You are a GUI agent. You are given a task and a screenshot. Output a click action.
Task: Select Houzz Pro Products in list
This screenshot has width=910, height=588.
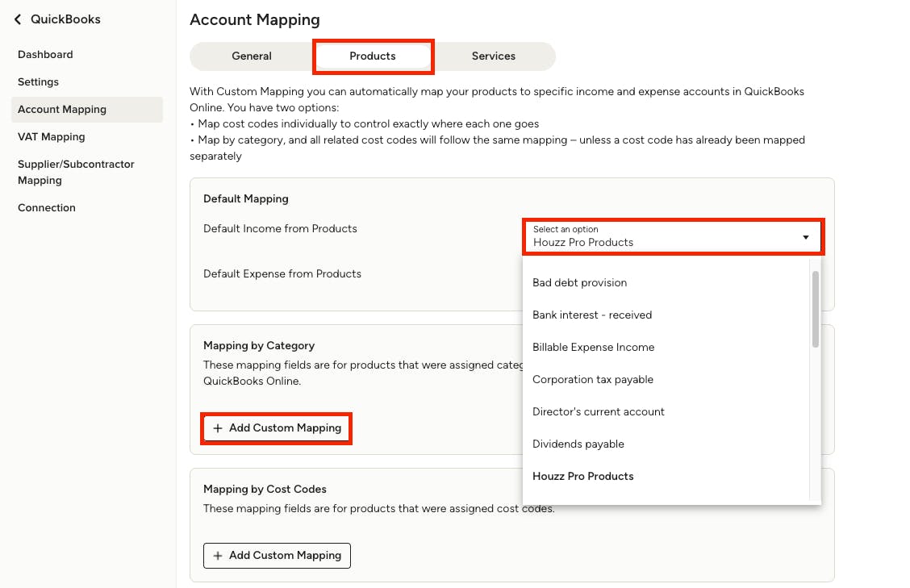(666, 477)
